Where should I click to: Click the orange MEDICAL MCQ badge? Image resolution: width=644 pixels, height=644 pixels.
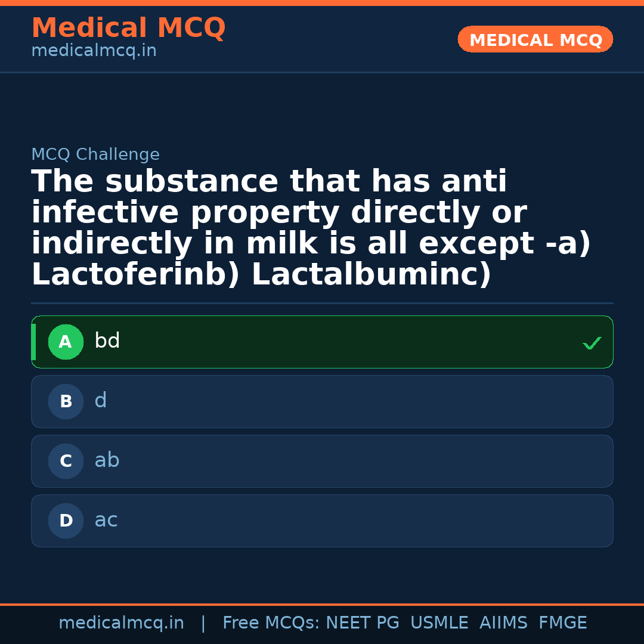click(535, 40)
